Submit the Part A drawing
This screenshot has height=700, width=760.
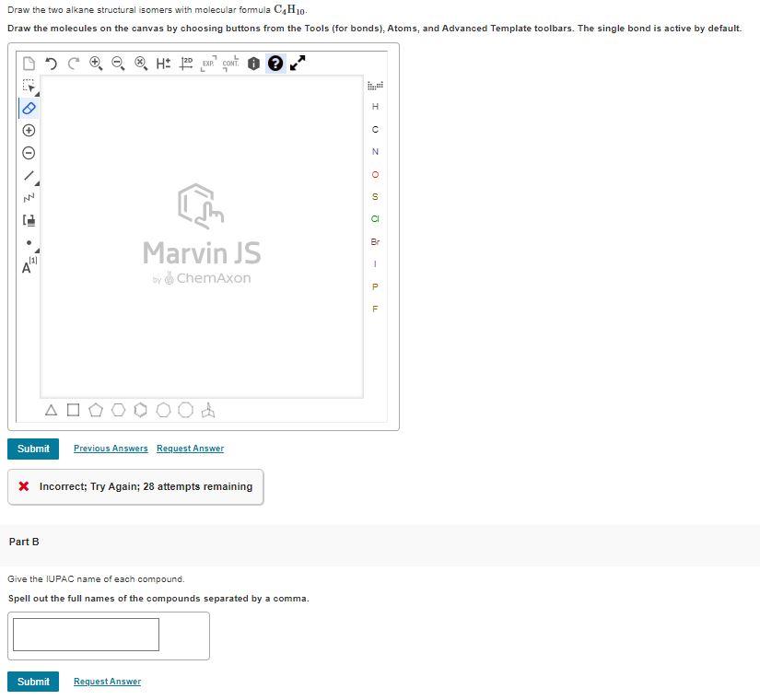coord(33,449)
